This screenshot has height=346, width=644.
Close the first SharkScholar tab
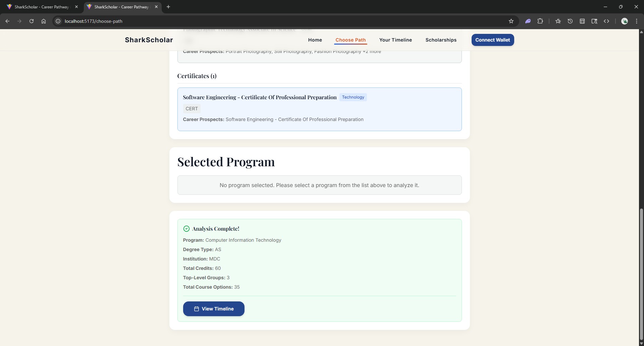[x=76, y=7]
